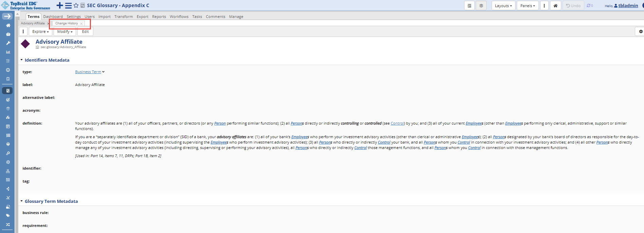
Task: Click the purple diamond icon beside Advisory Affiliate
Action: [25, 44]
